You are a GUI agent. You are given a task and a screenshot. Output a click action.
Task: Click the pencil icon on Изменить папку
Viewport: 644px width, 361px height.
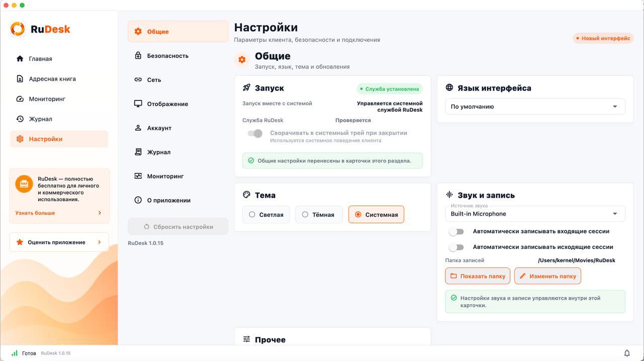click(x=523, y=276)
